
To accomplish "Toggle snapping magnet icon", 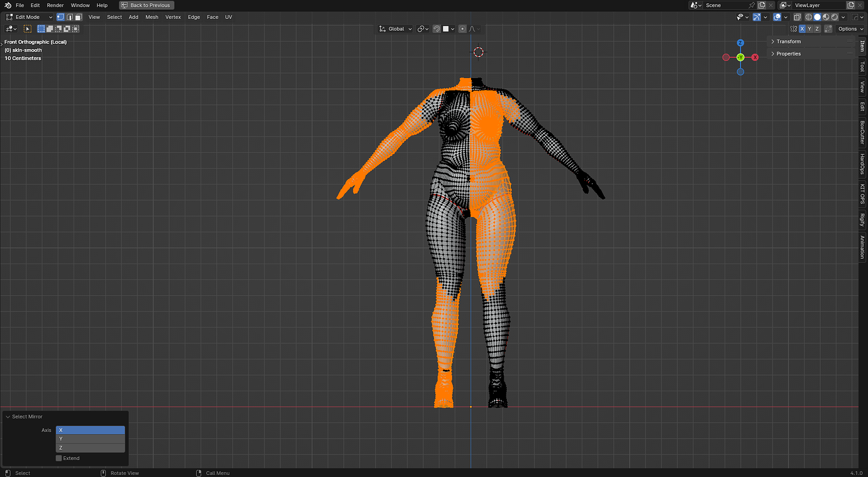I will (x=437, y=29).
